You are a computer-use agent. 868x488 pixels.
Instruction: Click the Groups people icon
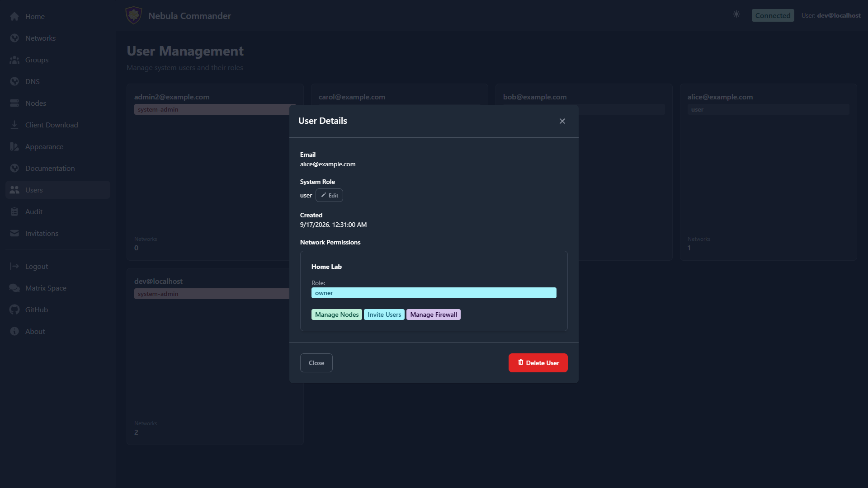[14, 60]
